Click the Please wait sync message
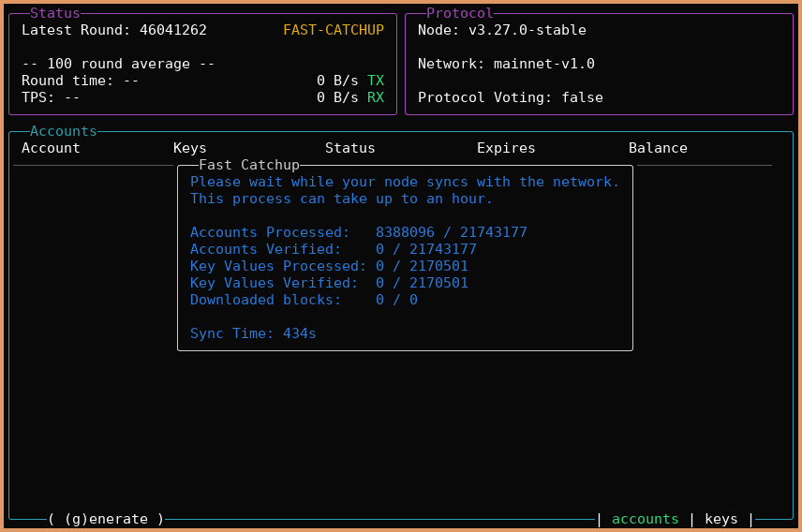This screenshot has width=802, height=532. pyautogui.click(x=405, y=182)
